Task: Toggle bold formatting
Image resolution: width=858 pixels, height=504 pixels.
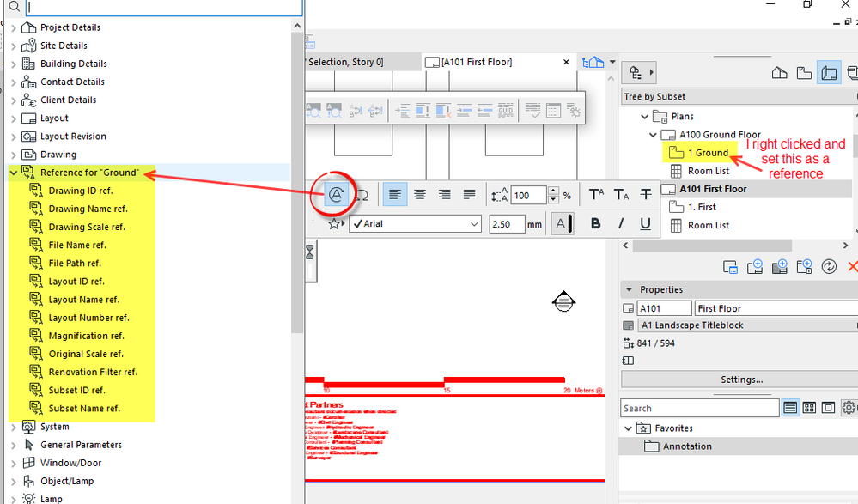Action: (x=595, y=224)
